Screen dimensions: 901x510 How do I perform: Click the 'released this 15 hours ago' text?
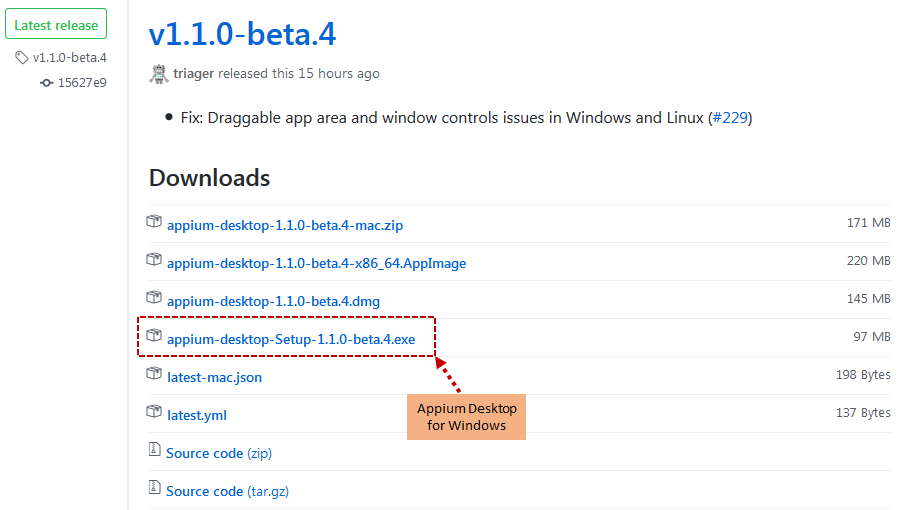pos(299,74)
